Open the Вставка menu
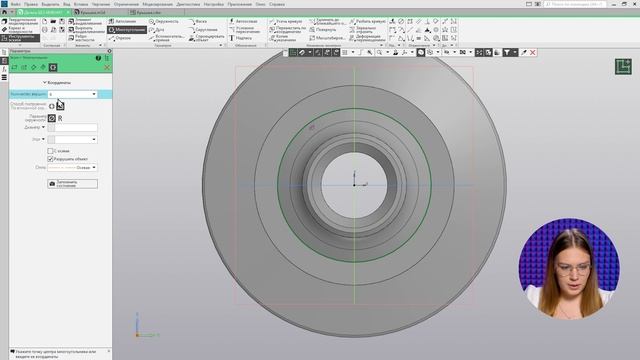640x360 pixels. [81, 4]
